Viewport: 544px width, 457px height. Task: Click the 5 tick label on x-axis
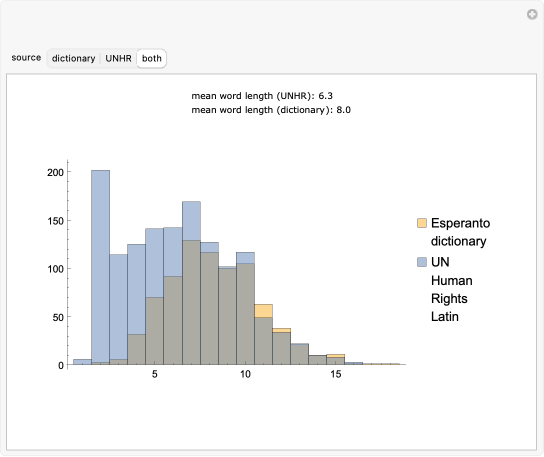[x=154, y=374]
